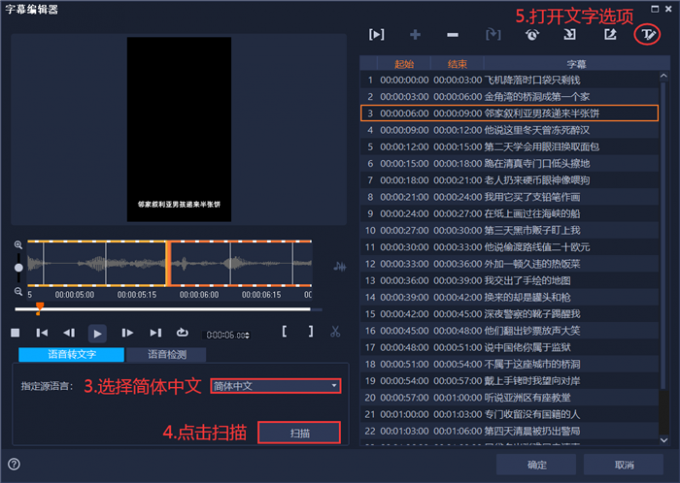Click the 起始 column header

click(404, 64)
